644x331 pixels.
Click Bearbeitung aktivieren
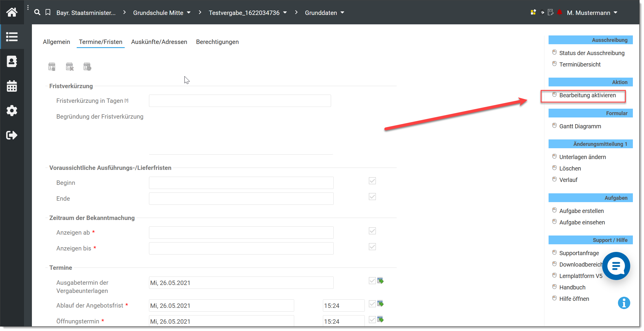(588, 95)
